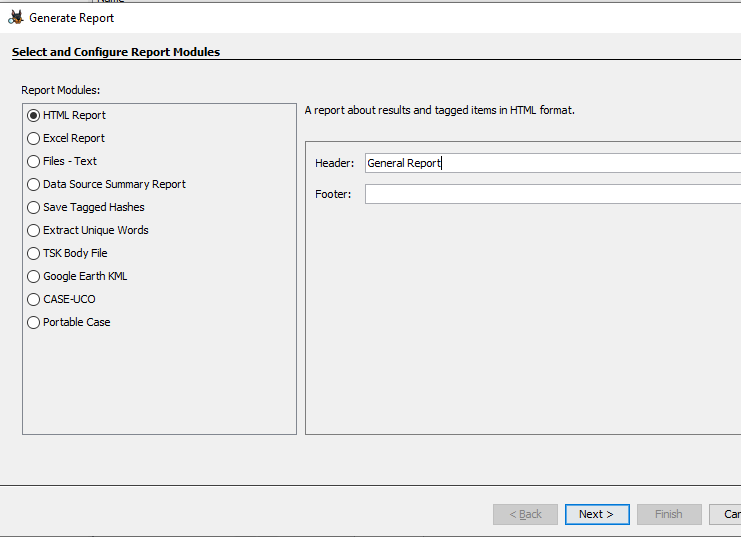This screenshot has width=741, height=537.
Task: Click the greyed-out < Back button
Action: [x=525, y=514]
